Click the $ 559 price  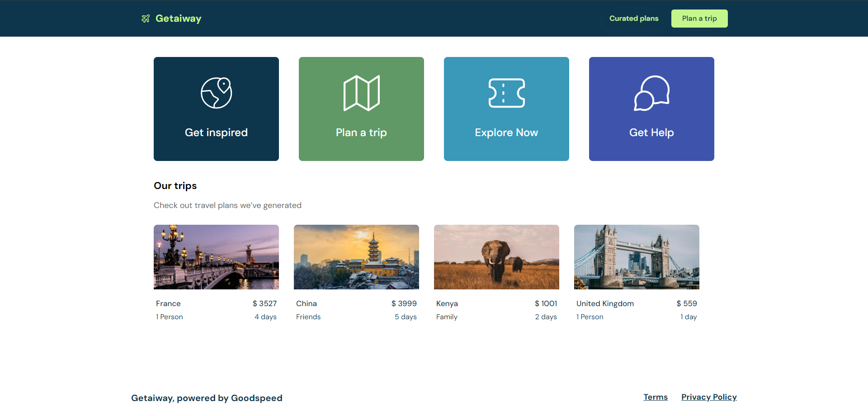point(687,303)
